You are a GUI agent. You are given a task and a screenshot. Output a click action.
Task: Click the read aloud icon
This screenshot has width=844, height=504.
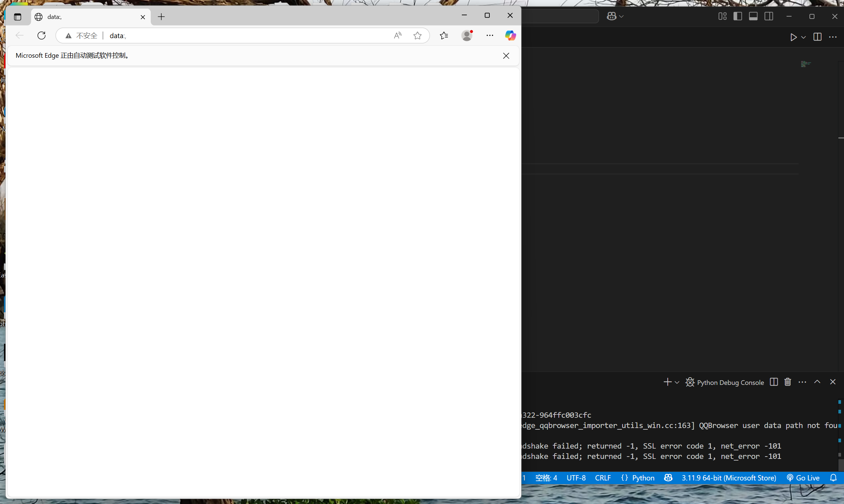click(397, 36)
